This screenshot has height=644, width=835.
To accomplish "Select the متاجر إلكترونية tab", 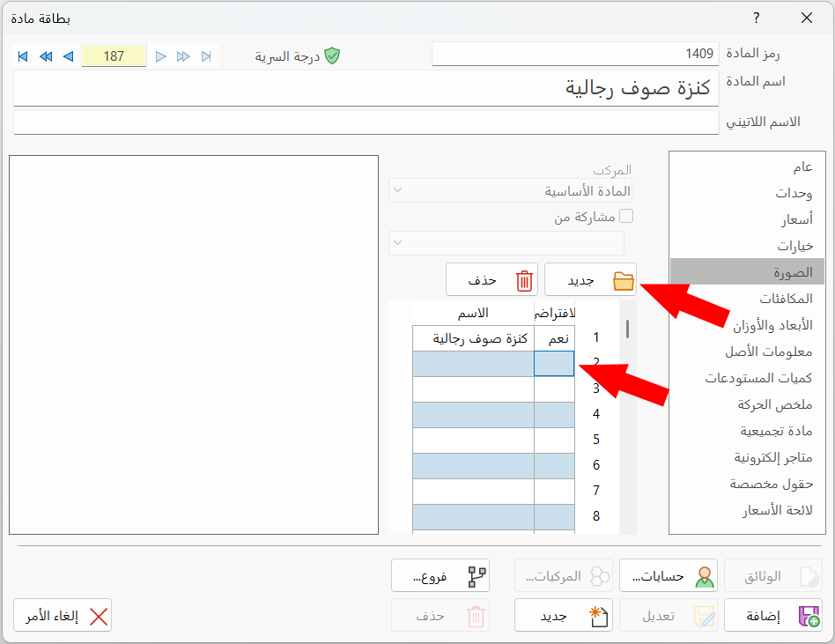I will pyautogui.click(x=747, y=457).
